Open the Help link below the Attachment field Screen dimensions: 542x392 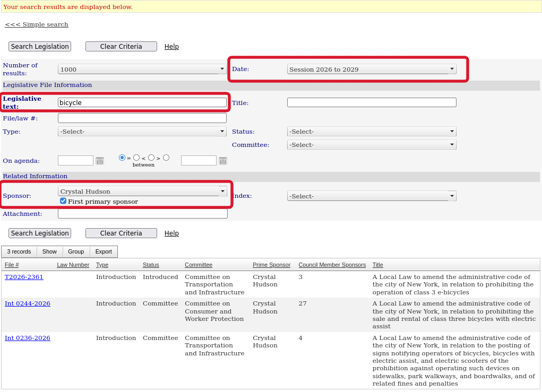171,233
